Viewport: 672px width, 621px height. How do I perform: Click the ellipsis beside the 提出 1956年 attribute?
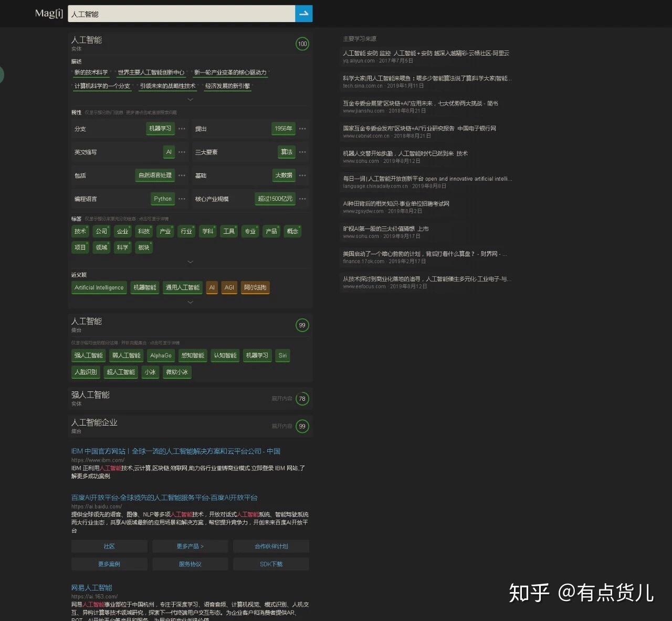click(x=302, y=129)
